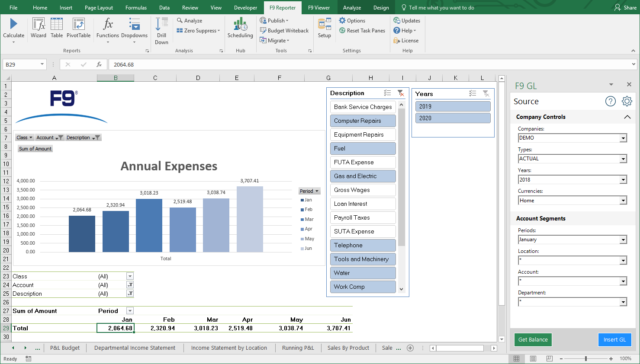Click the help question mark in F9 GL pane
The image size is (640, 364).
coord(610,102)
